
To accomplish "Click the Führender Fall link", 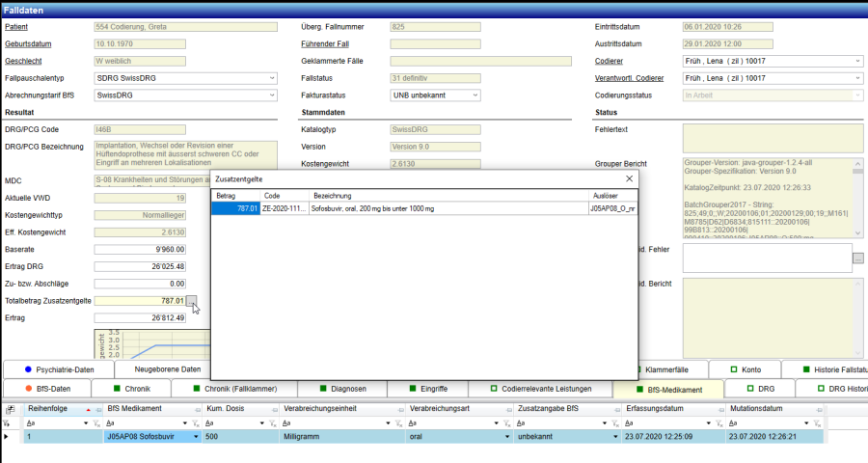I will click(324, 44).
